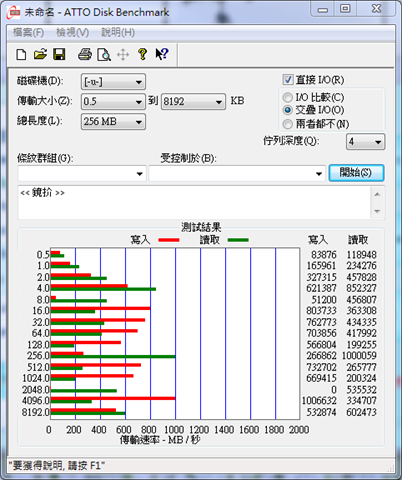Click the 602473 read value
Image resolution: width=402 pixels, height=480 pixels.
[362, 412]
